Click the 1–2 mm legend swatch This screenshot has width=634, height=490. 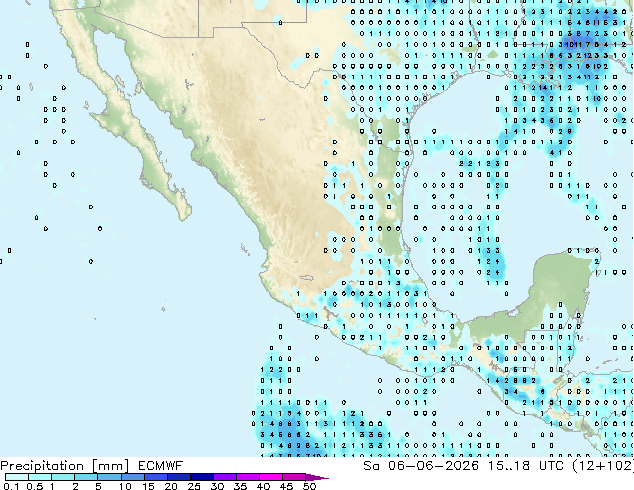pos(63,477)
